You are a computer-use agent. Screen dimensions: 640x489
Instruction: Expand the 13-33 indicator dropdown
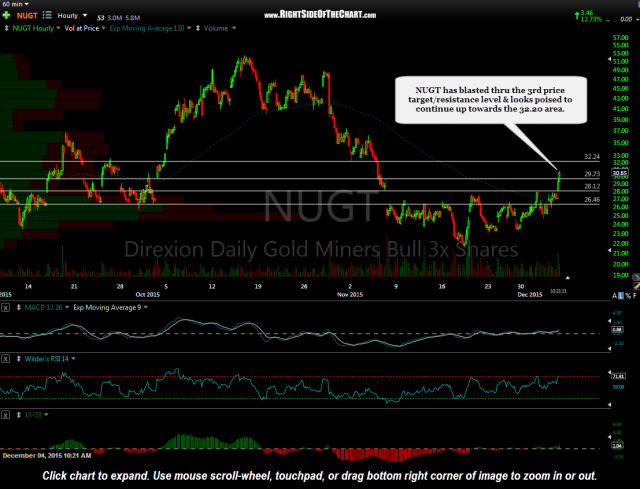[x=46, y=415]
